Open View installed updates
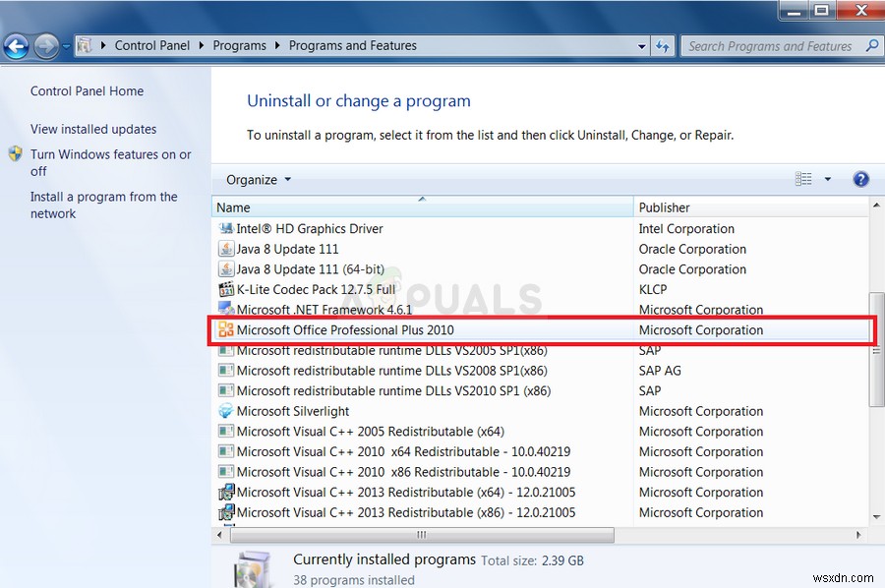This screenshot has width=885, height=588. 93,129
